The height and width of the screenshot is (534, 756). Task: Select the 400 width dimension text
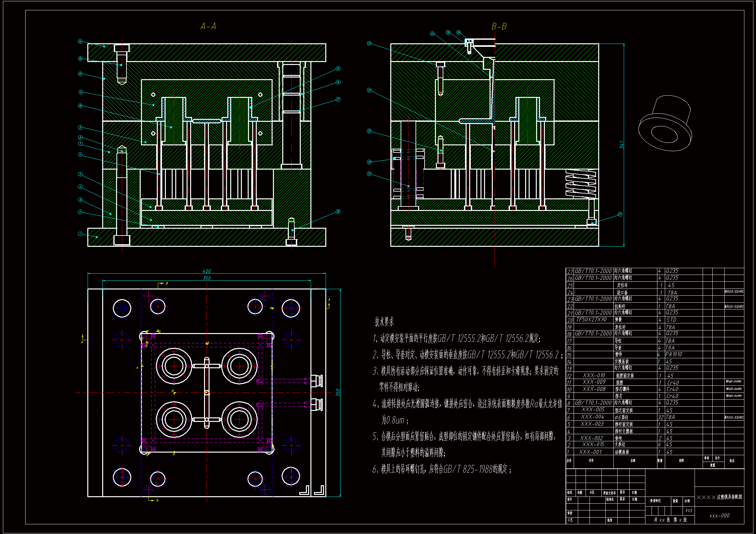206,271
